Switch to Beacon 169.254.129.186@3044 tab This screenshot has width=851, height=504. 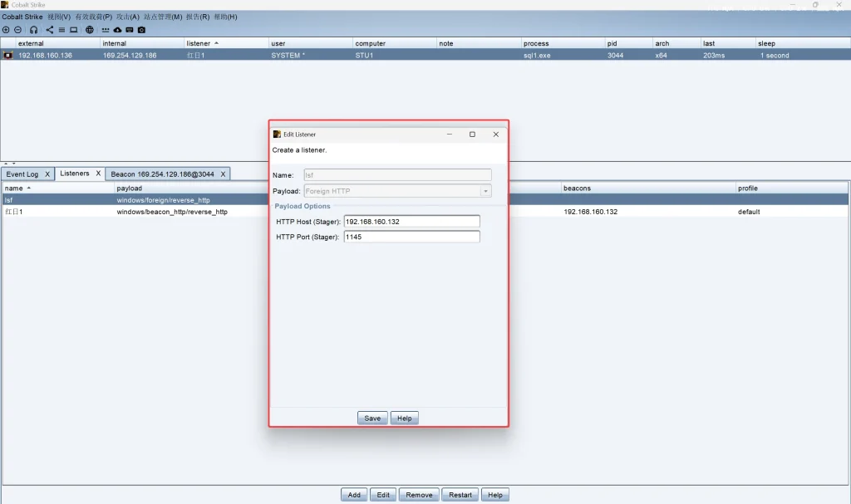click(x=162, y=174)
